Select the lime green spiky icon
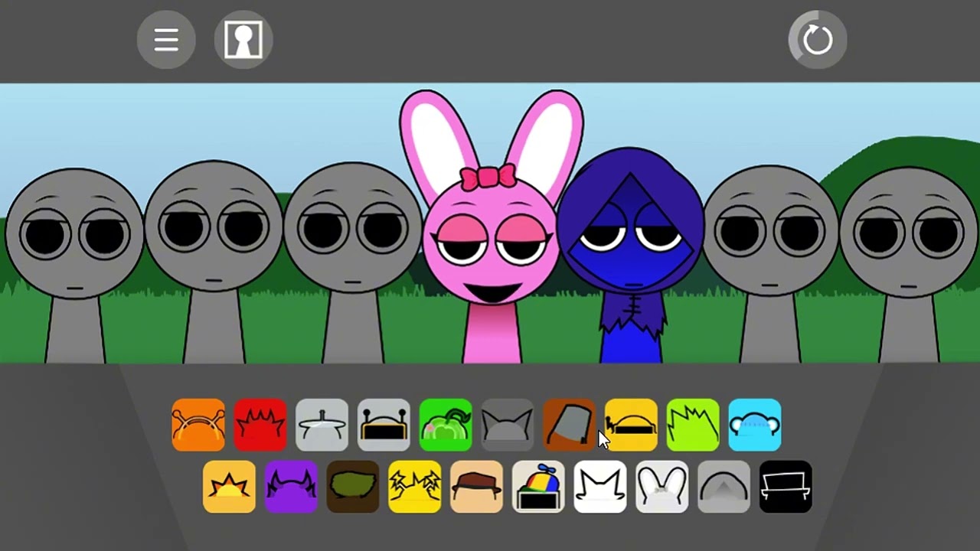Viewport: 980px width, 551px height. click(x=693, y=425)
